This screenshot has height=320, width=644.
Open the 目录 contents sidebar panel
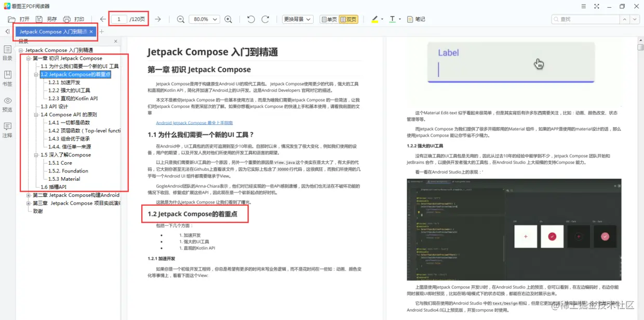click(7, 53)
